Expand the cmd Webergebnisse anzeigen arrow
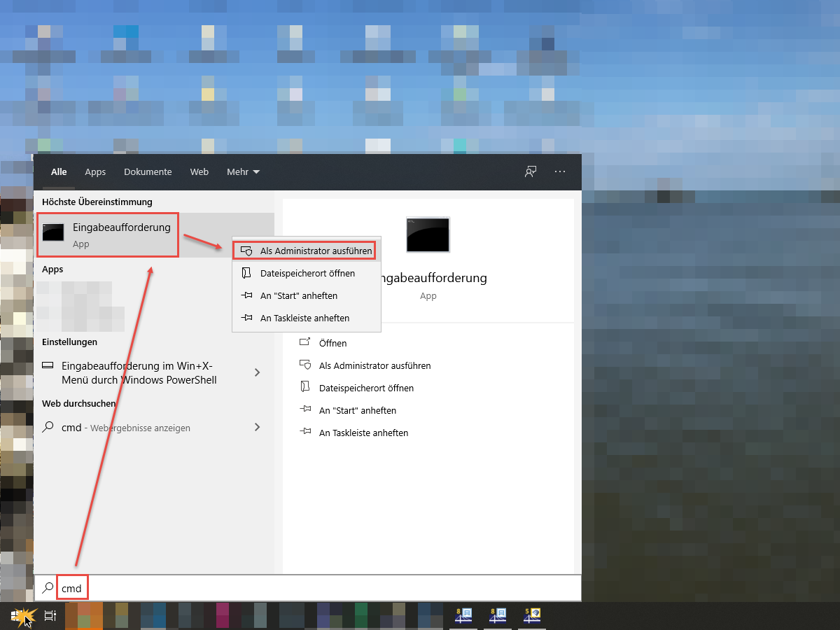840x630 pixels. pos(257,427)
